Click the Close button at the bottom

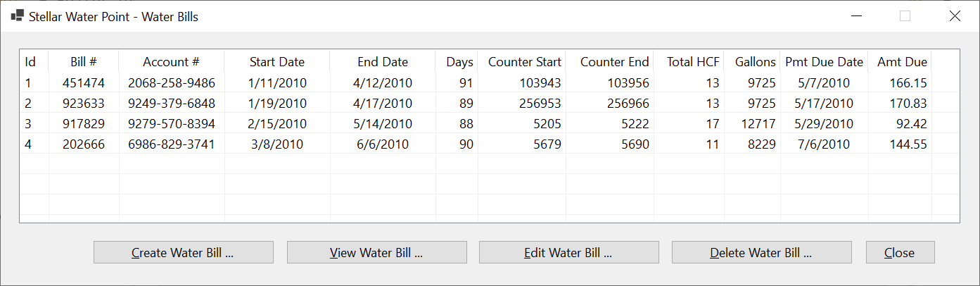coord(900,252)
